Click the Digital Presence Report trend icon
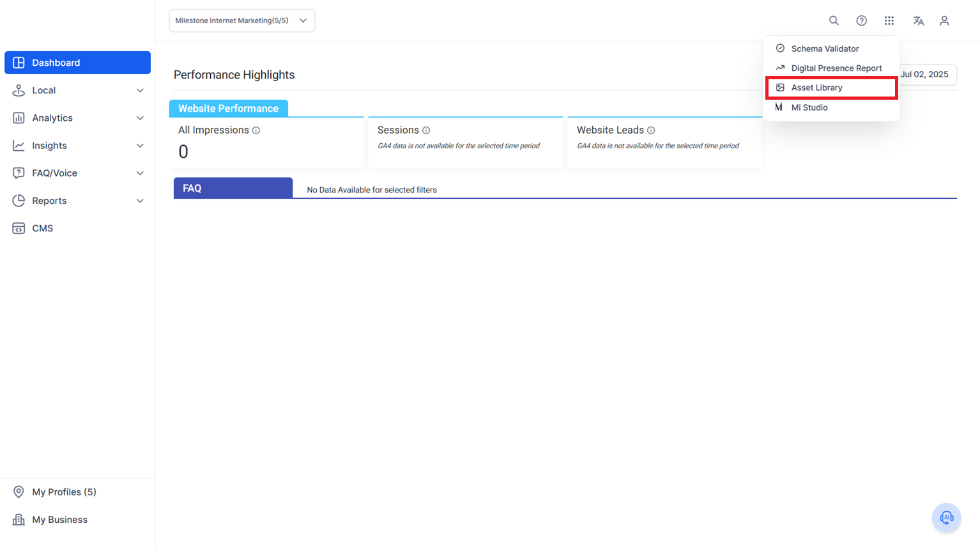Viewport: 980px width, 551px height. coord(780,68)
